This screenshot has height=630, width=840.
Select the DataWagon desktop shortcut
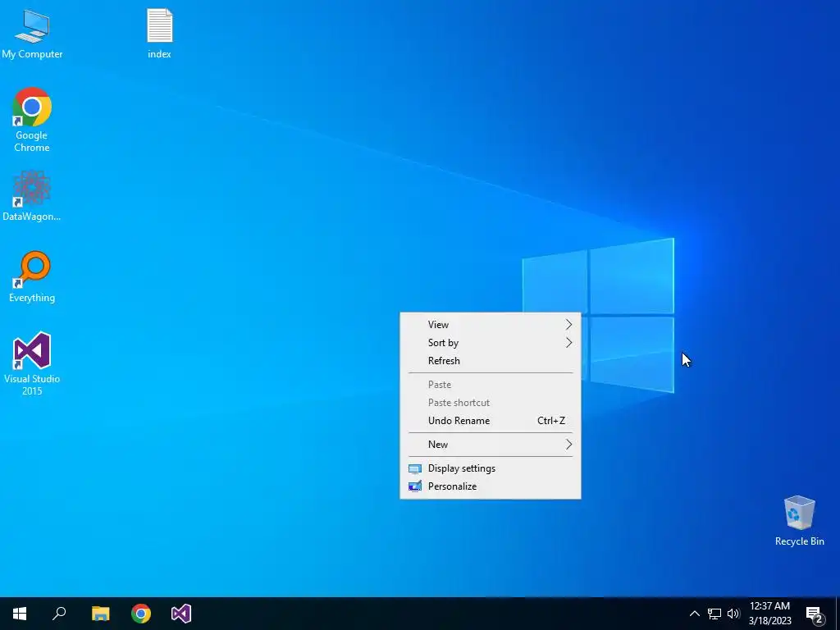32,196
